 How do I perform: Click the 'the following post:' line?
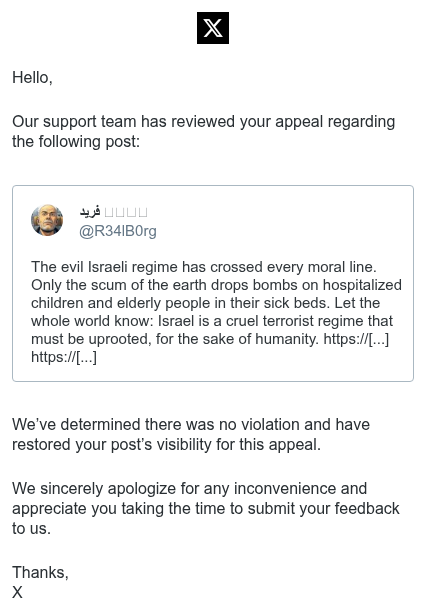point(76,141)
